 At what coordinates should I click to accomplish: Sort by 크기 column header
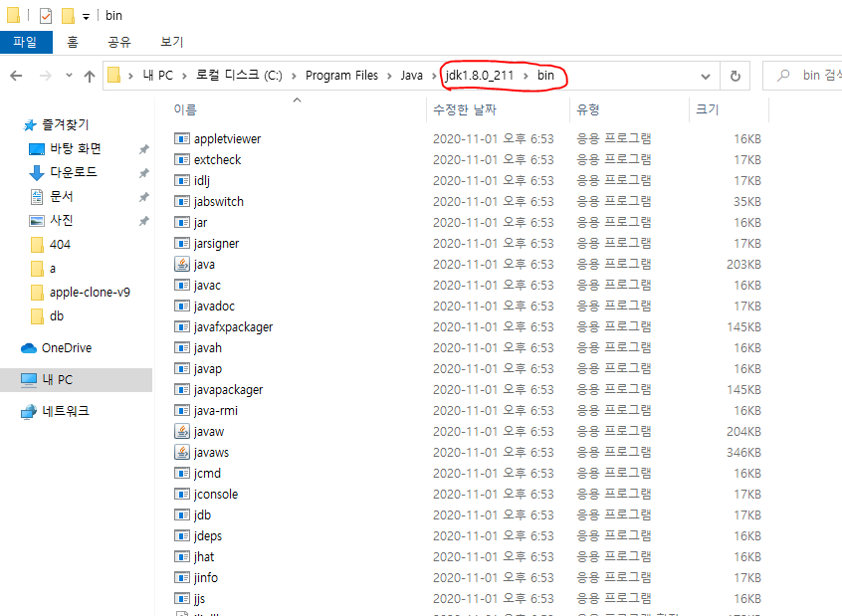point(708,109)
